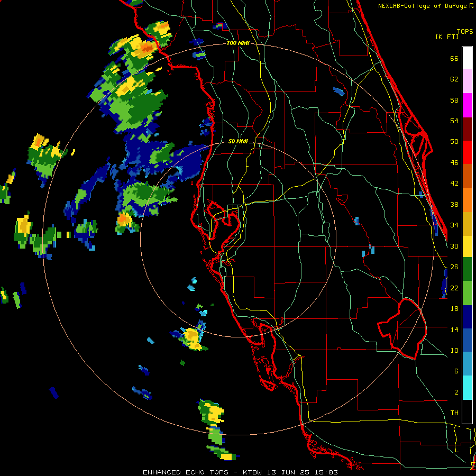Click the 66 legend value
Viewport: 476px width, 476px height.
click(454, 59)
